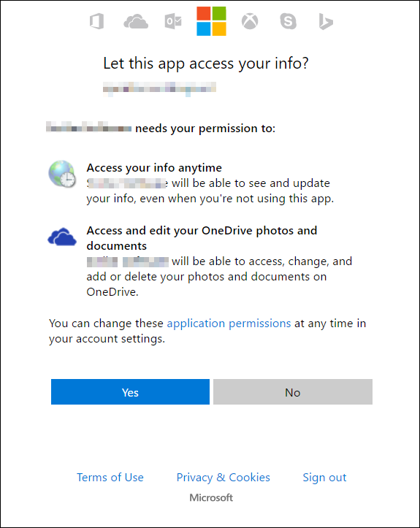The height and width of the screenshot is (528, 420).
Task: Click the Microsoft footer text
Action: tap(211, 497)
